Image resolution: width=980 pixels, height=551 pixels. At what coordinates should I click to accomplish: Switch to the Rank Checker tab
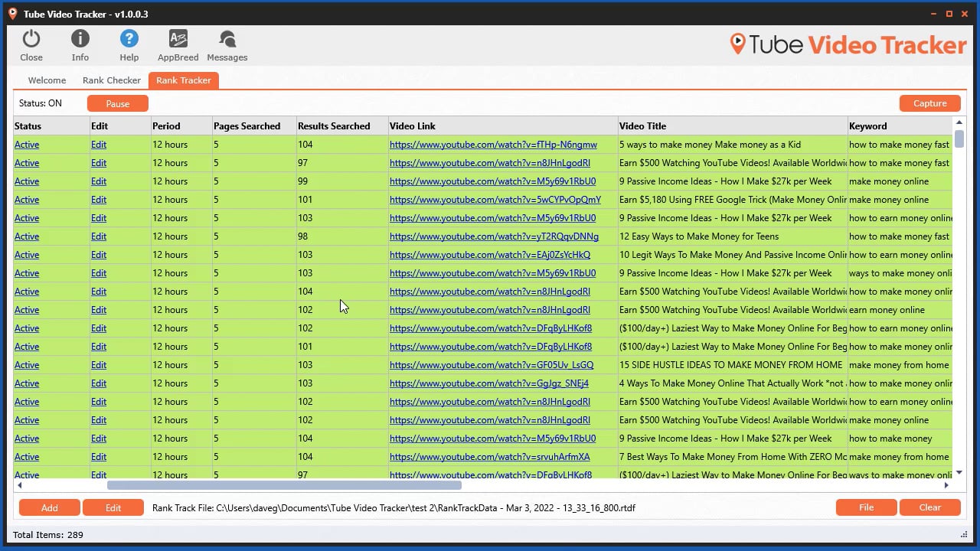coord(112,80)
